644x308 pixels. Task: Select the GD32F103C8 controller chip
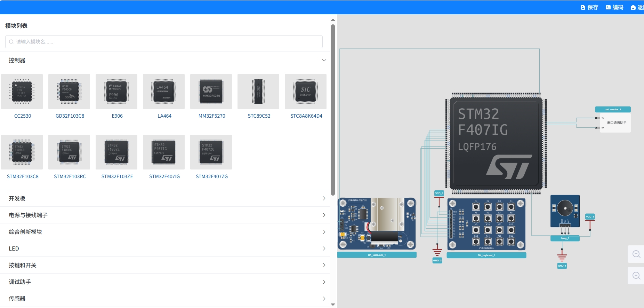click(x=69, y=92)
